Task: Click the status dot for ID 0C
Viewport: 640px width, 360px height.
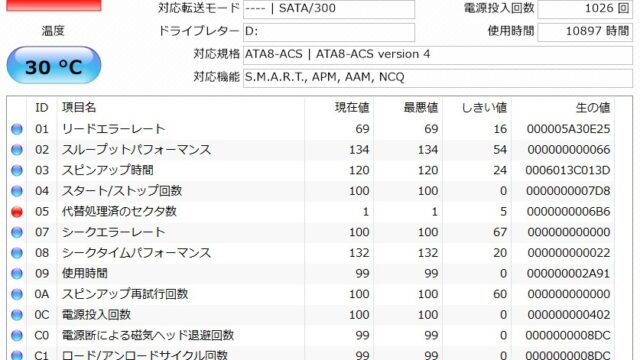Action: 17,315
